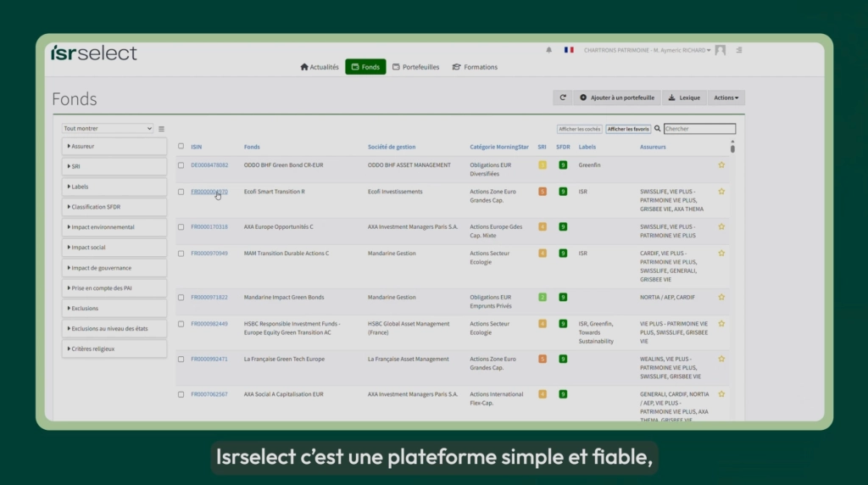868x485 pixels.
Task: Click the search magnifier icon
Action: click(658, 128)
